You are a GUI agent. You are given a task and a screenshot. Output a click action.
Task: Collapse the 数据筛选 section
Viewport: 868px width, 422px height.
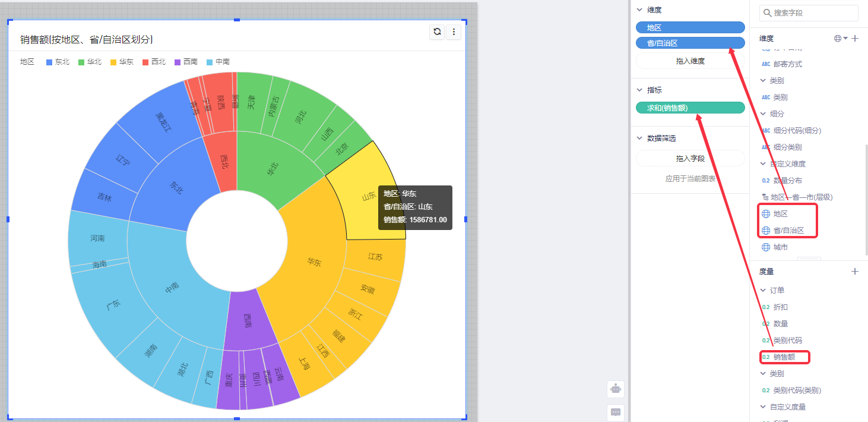[x=639, y=138]
